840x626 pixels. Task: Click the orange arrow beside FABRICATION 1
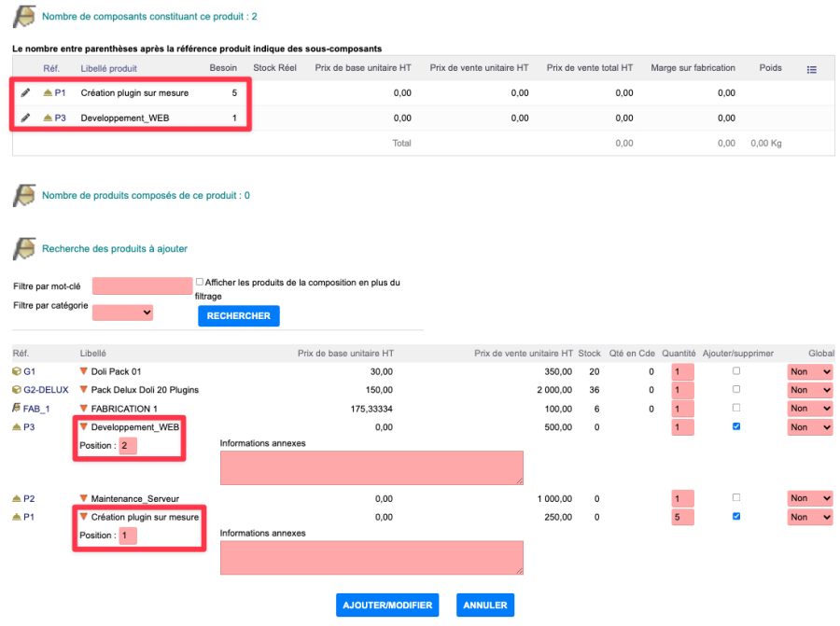83,409
